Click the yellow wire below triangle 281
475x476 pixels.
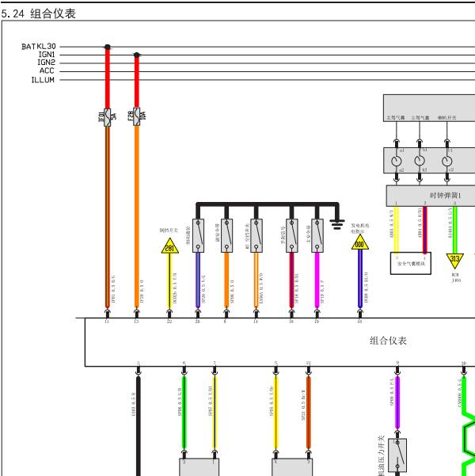[169, 281]
